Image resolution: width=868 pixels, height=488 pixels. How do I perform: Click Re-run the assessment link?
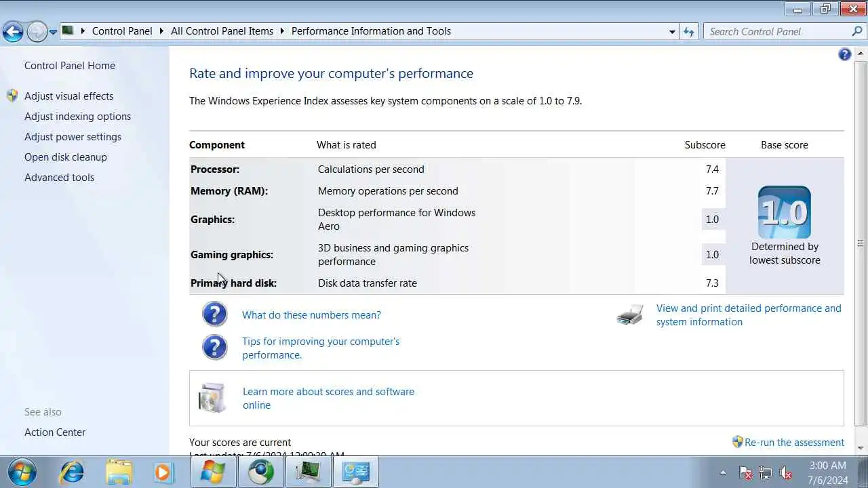[794, 443]
